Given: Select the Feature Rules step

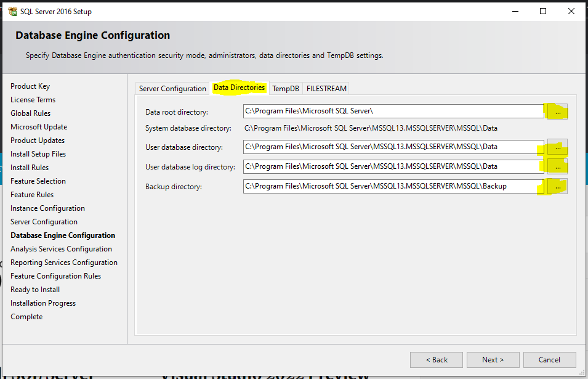Looking at the screenshot, I should pyautogui.click(x=32, y=194).
